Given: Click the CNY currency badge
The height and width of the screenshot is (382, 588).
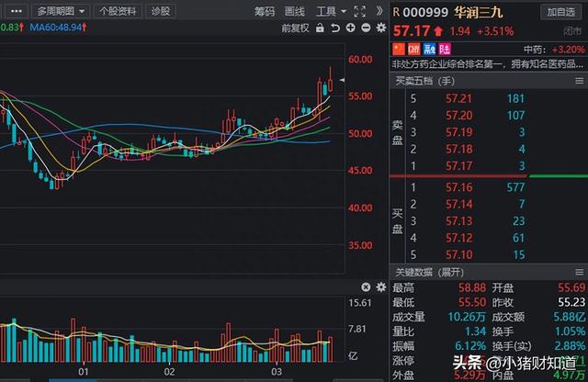Looking at the screenshot, I should [414, 49].
